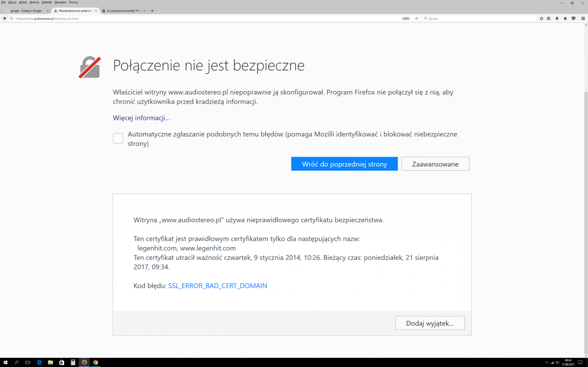Go back using the browser back arrow

tap(5, 19)
